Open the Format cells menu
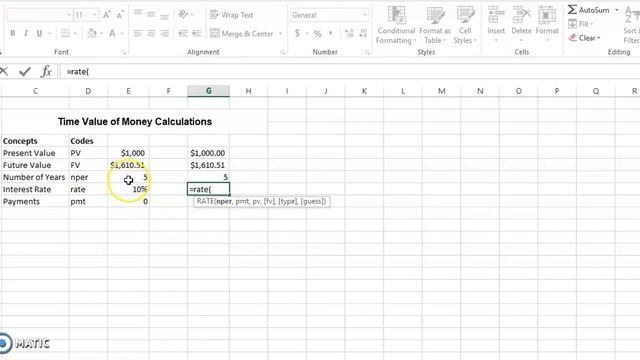This screenshot has width=640, height=360. pyautogui.click(x=547, y=24)
